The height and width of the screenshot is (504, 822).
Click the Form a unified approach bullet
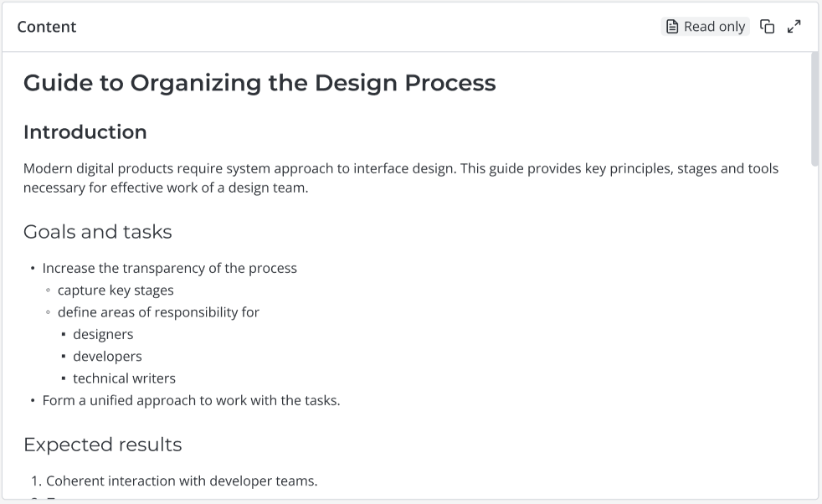click(191, 401)
